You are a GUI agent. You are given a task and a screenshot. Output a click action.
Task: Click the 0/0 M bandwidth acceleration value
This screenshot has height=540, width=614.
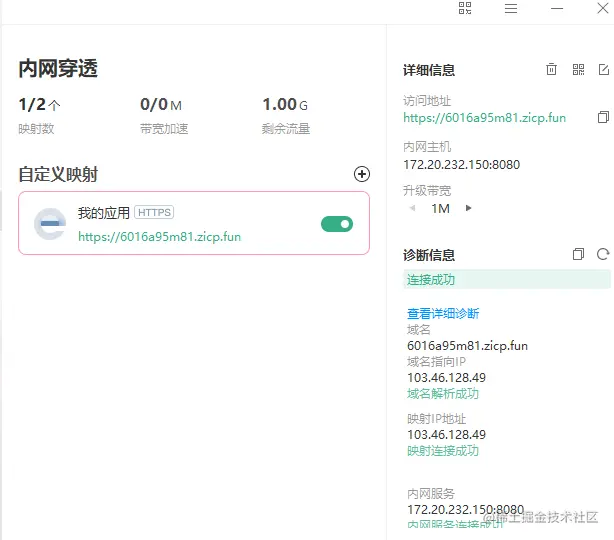click(161, 105)
